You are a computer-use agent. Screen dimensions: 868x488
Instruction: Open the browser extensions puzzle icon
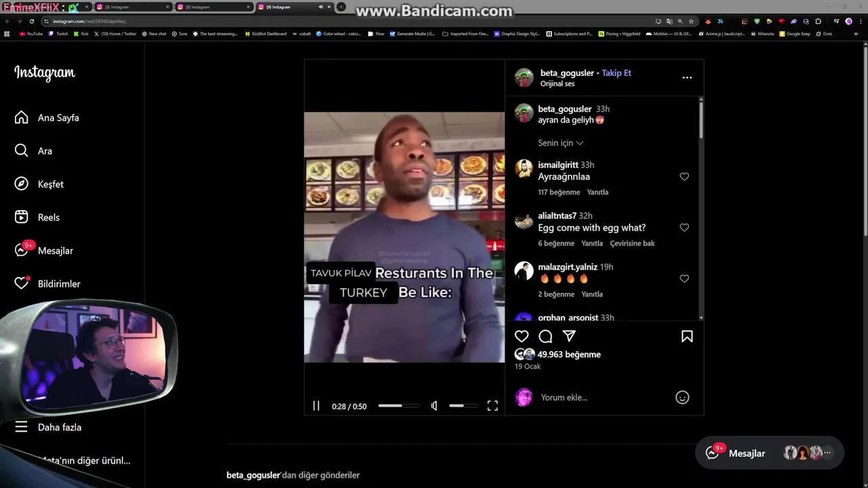click(x=818, y=21)
